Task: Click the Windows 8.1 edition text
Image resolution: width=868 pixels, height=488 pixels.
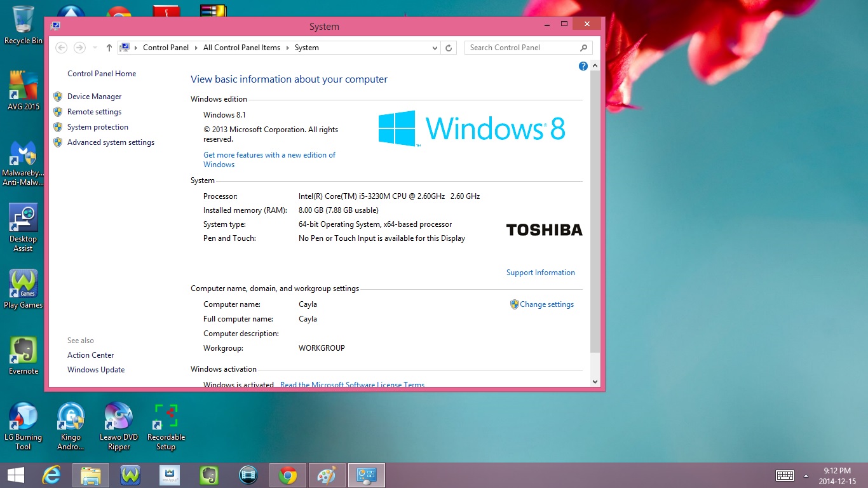Action: click(224, 115)
